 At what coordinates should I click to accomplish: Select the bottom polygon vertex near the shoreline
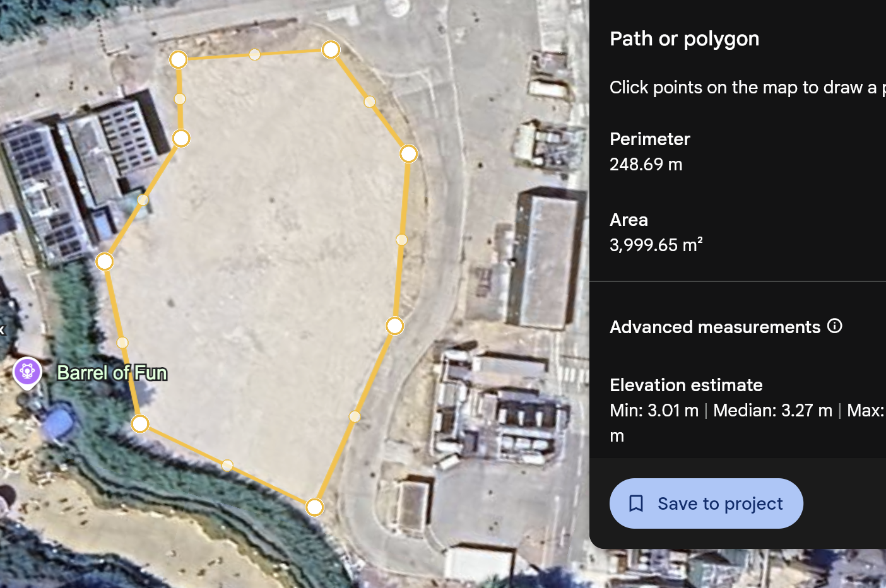click(x=314, y=507)
